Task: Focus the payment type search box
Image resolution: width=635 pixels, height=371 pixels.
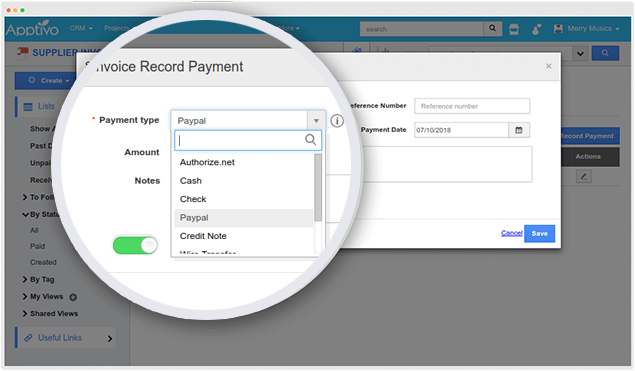Action: (248, 140)
